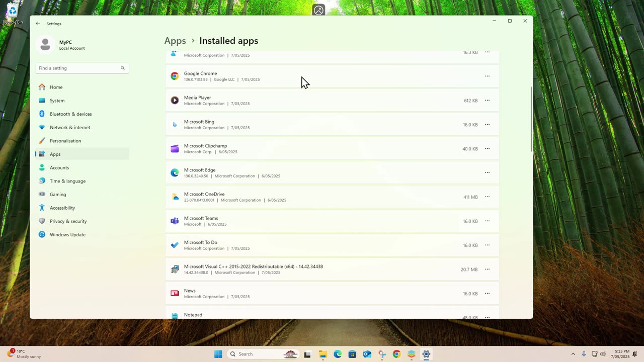Image resolution: width=644 pixels, height=362 pixels.
Task: Open Accounts settings
Action: 82,168
